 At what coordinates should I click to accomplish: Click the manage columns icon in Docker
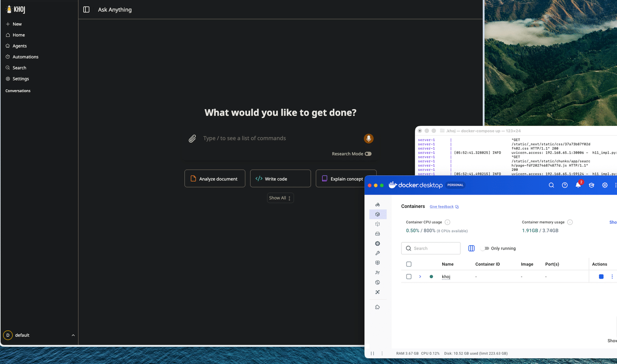472,248
